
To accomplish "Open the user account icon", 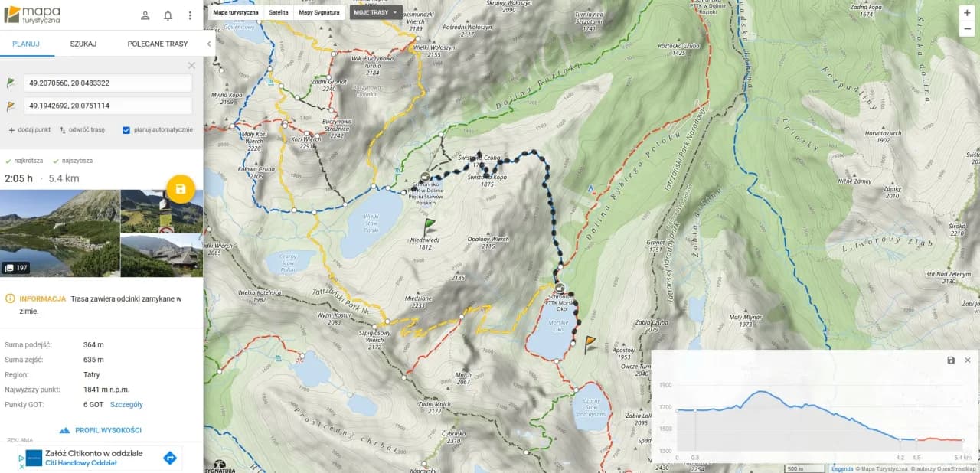I will (x=145, y=15).
